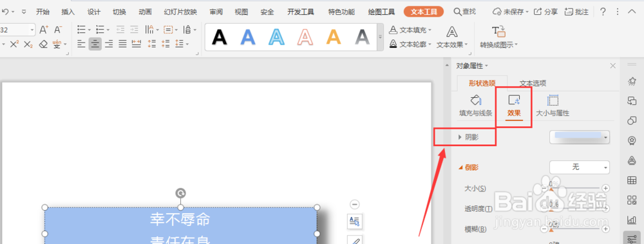Open the 审阅 ribbon tab
Screen dimensions: 644x244
point(216,12)
